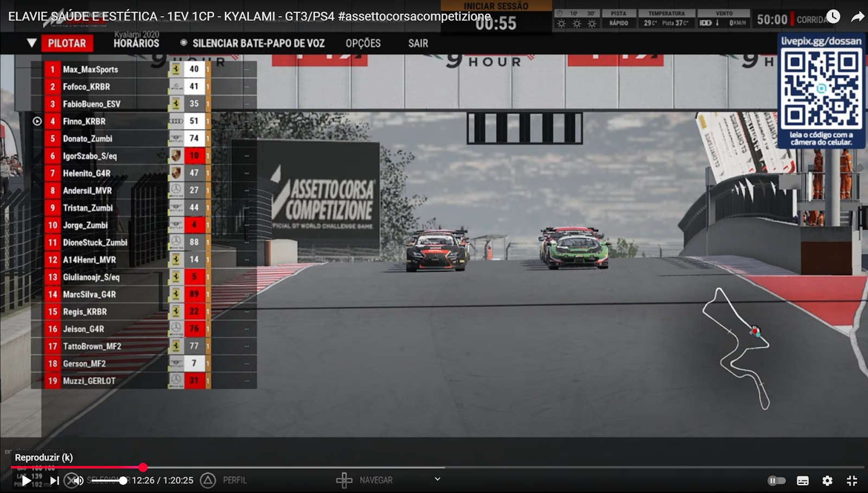Open the PILOTAR menu tab
The width and height of the screenshot is (868, 493).
click(x=67, y=43)
